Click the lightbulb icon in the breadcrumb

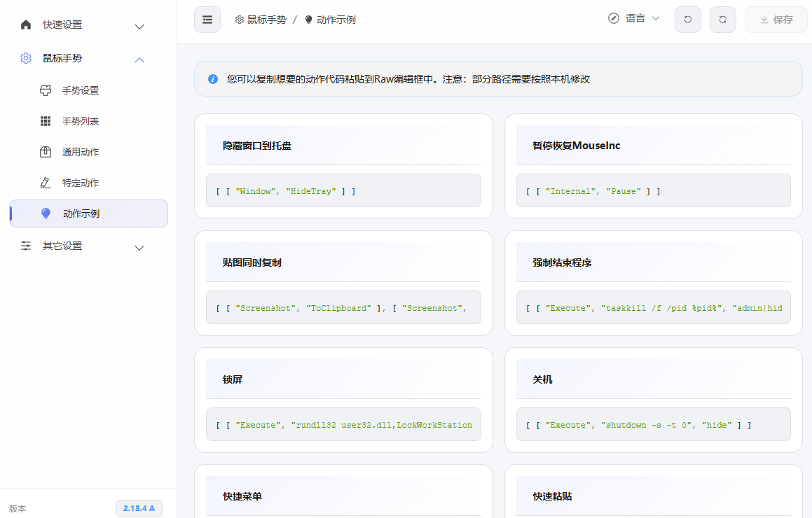(309, 20)
